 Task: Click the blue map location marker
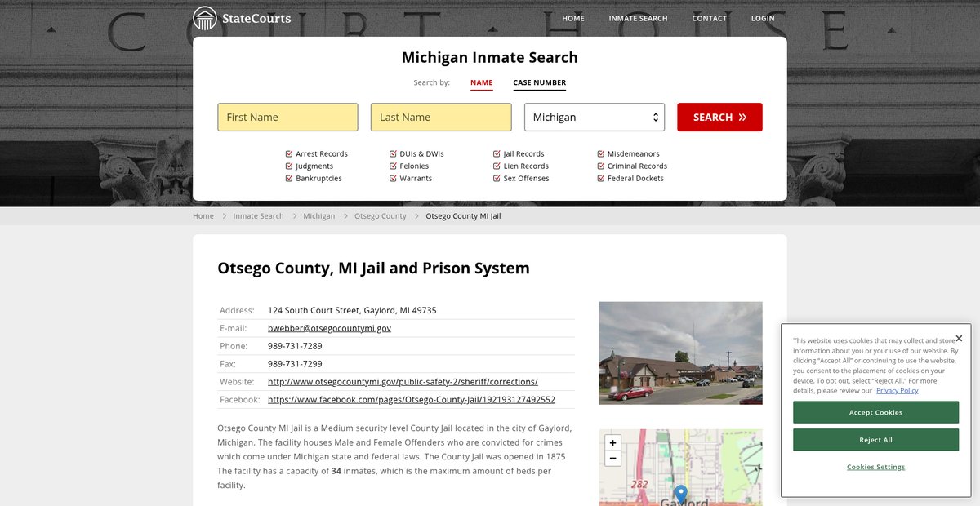coord(680,495)
